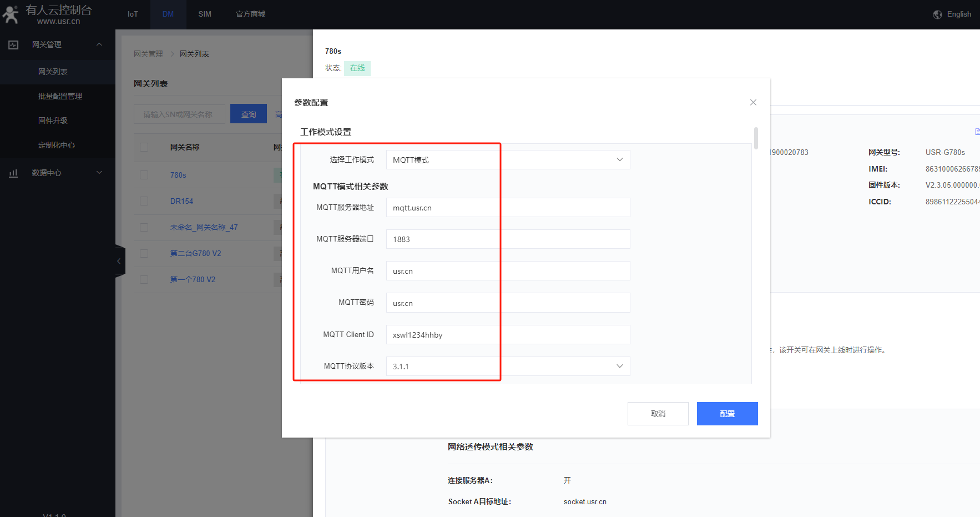Click the 取消 button
The image size is (980, 517).
[x=658, y=414]
